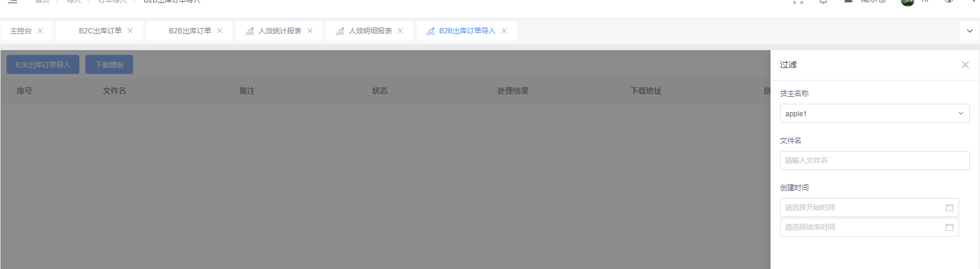Close the 人效明细报表 tab
Viewport: 980px width, 269px height.
(400, 31)
